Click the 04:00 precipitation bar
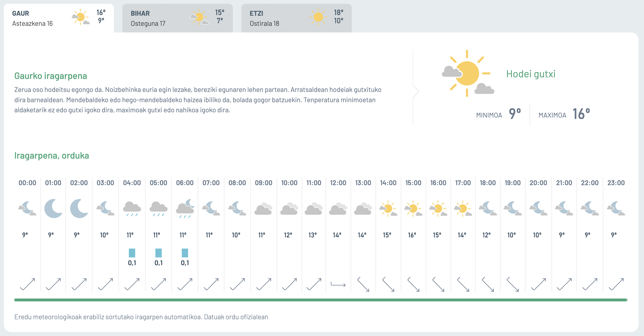Image resolution: width=644 pixels, height=336 pixels. 132,253
